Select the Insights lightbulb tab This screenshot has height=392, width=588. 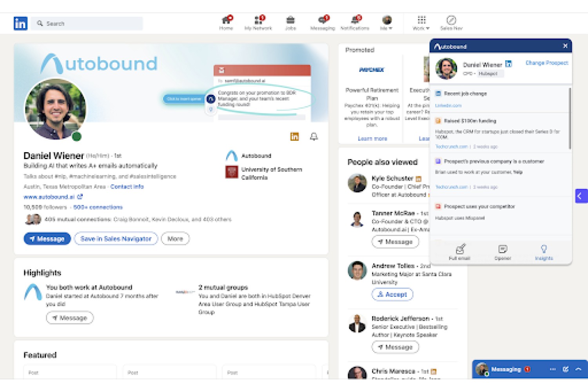pyautogui.click(x=544, y=252)
